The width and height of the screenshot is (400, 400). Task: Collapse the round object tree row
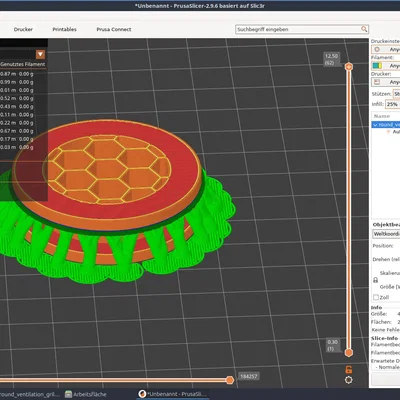click(375, 125)
